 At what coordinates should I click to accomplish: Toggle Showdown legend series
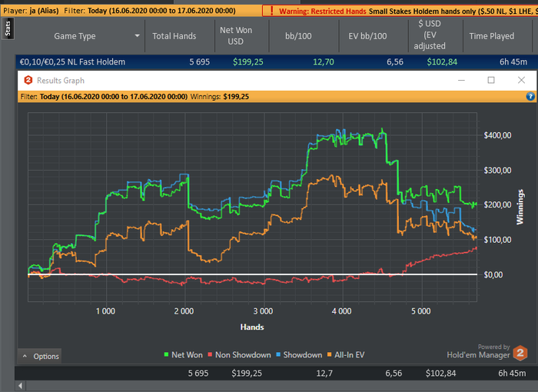click(x=299, y=355)
